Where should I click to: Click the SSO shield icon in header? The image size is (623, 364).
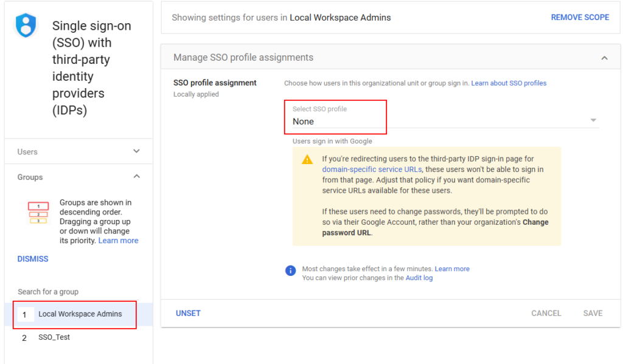[26, 26]
